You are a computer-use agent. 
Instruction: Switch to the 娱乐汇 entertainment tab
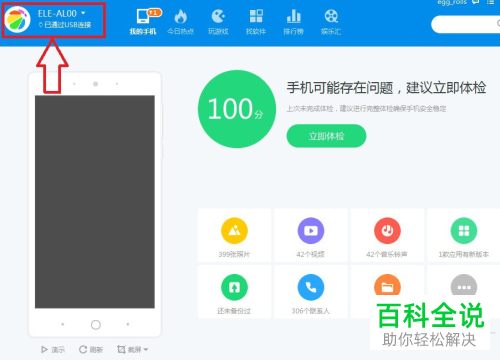click(331, 22)
